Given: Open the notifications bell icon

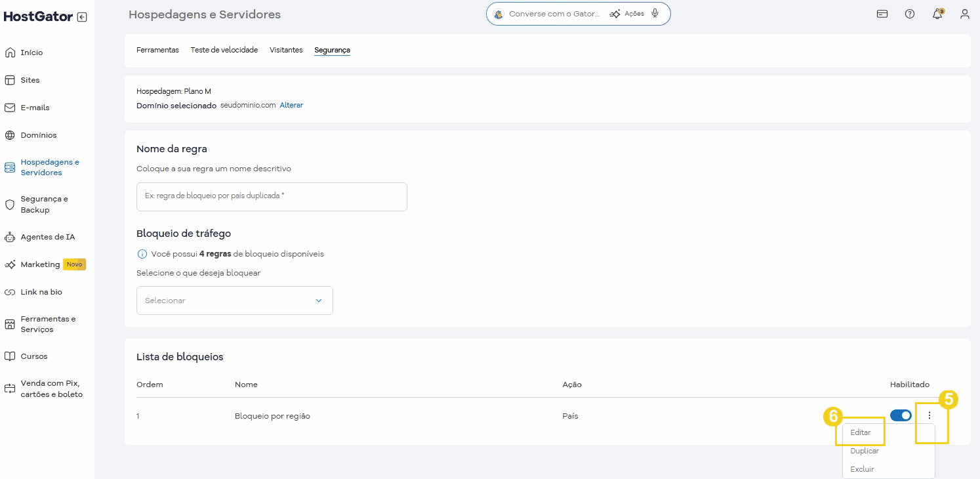Looking at the screenshot, I should point(937,13).
